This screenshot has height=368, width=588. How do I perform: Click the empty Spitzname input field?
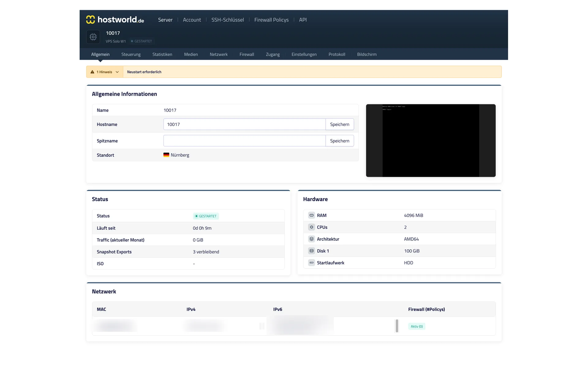click(244, 141)
